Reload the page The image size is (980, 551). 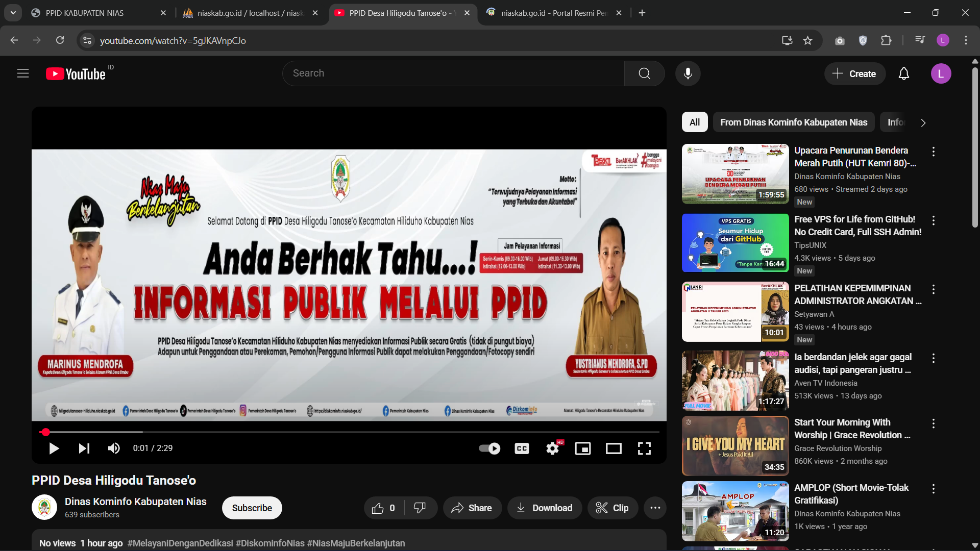coord(60,40)
